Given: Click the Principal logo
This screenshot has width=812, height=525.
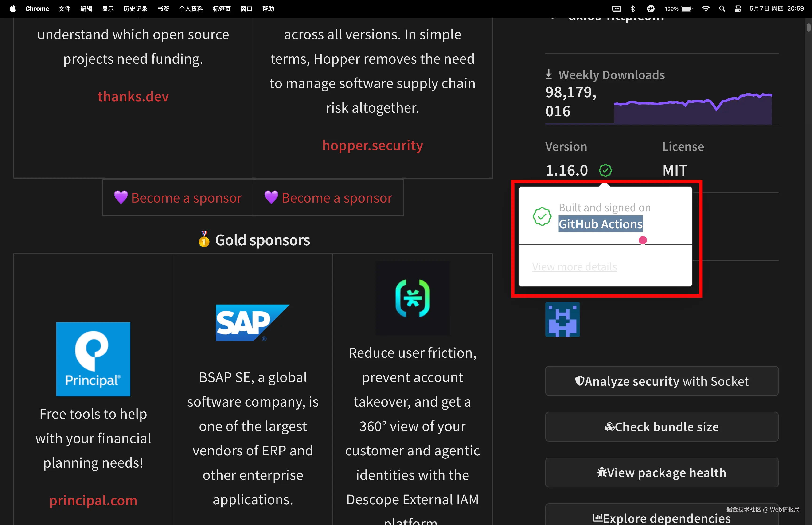Looking at the screenshot, I should [93, 359].
